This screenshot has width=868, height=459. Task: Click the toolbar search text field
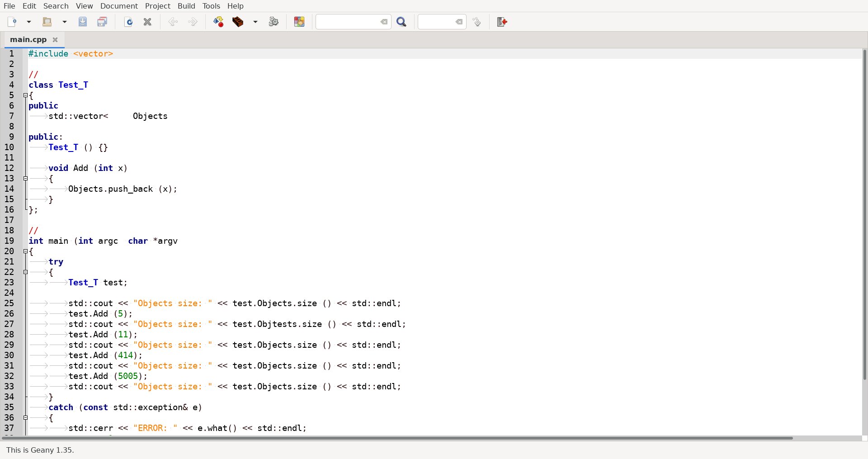click(x=347, y=22)
